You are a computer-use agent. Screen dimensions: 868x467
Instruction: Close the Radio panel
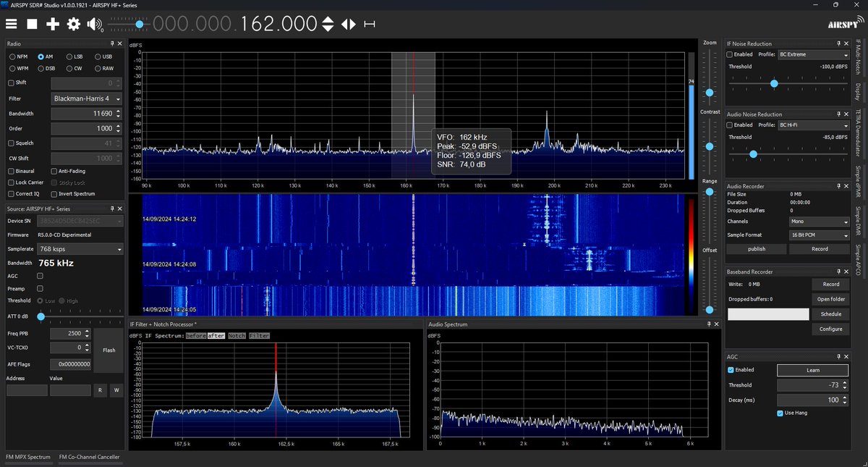coord(119,44)
